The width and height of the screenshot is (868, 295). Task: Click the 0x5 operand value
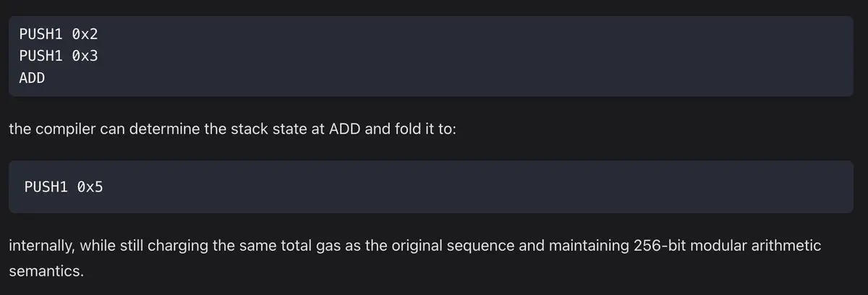click(90, 187)
